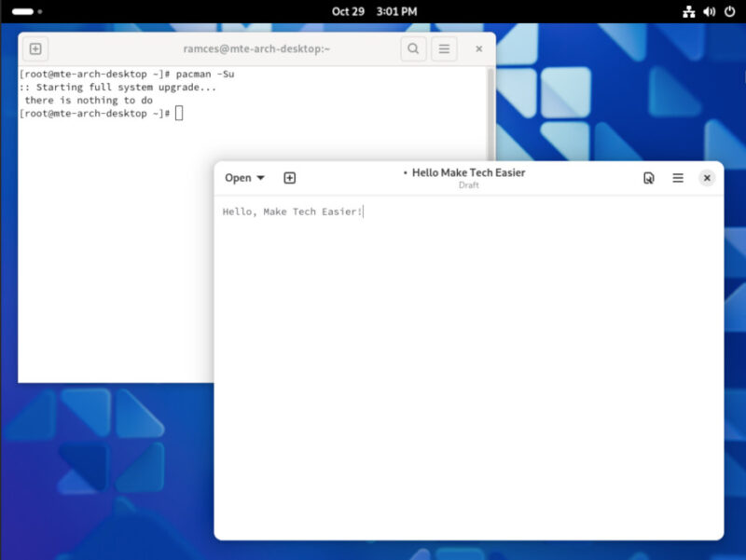The width and height of the screenshot is (746, 560).
Task: Open a new terminal tab
Action: 35,48
